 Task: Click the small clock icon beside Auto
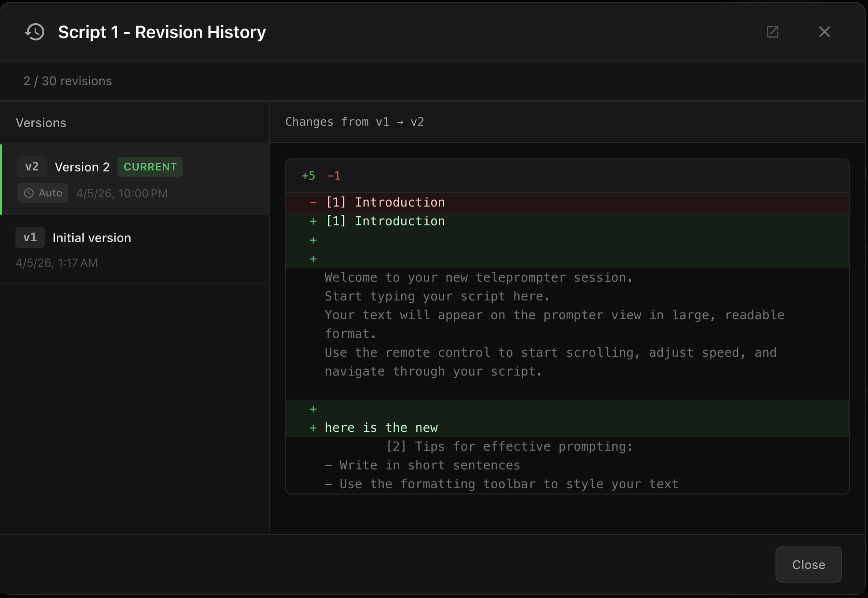[x=29, y=193]
